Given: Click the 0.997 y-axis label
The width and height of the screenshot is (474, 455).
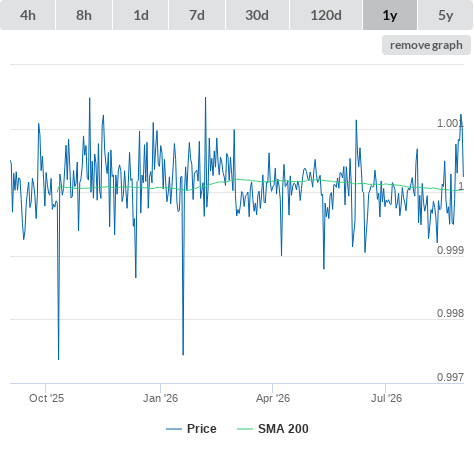Looking at the screenshot, I should pyautogui.click(x=450, y=377).
